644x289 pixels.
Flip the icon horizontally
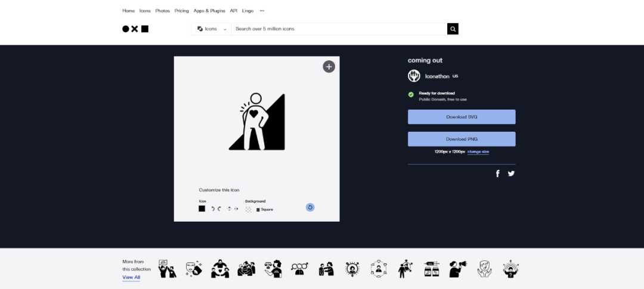236,209
